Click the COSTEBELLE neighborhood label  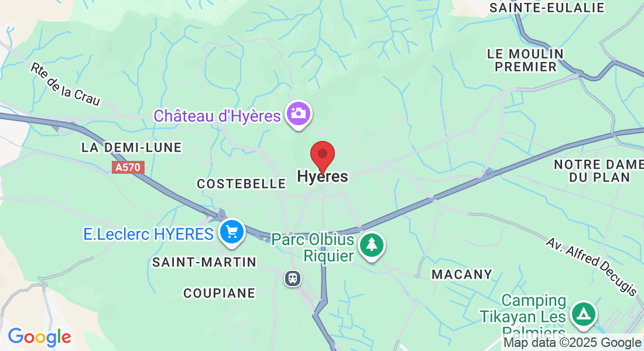click(x=241, y=184)
